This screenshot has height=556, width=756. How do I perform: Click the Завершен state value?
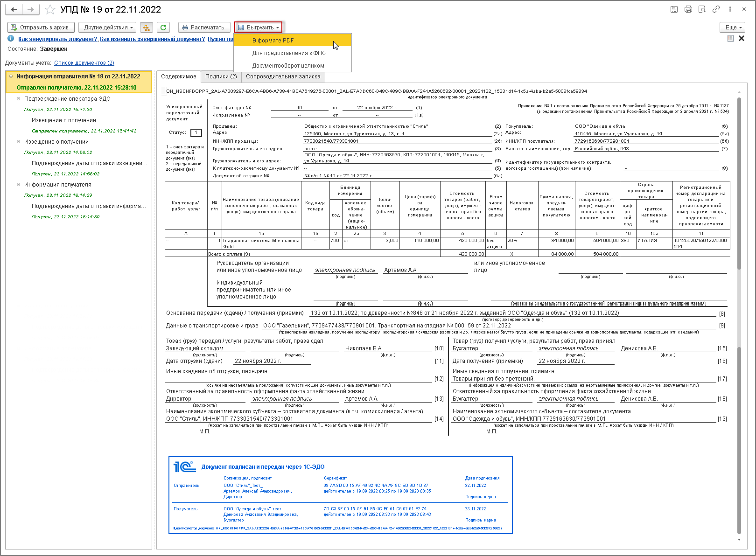click(54, 49)
